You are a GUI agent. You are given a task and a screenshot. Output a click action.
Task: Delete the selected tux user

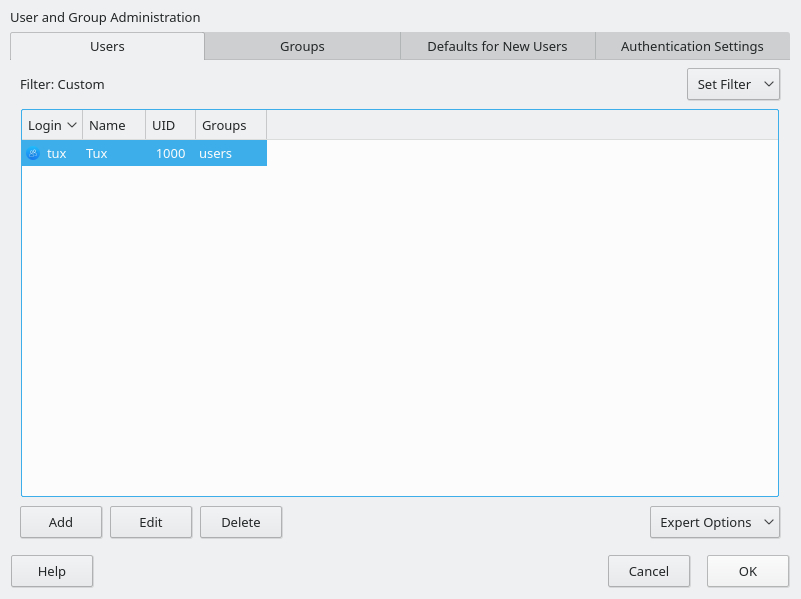tap(241, 522)
